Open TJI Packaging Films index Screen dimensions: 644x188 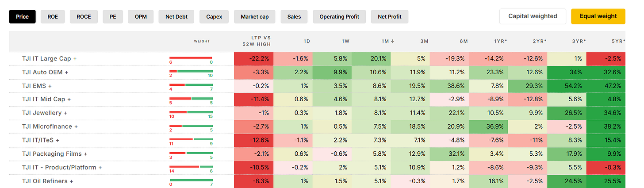(55, 154)
